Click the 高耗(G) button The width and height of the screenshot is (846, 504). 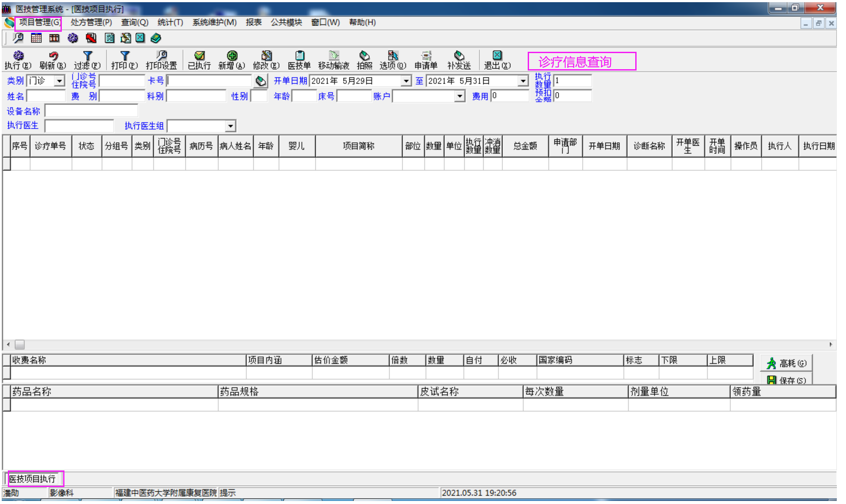pyautogui.click(x=786, y=363)
